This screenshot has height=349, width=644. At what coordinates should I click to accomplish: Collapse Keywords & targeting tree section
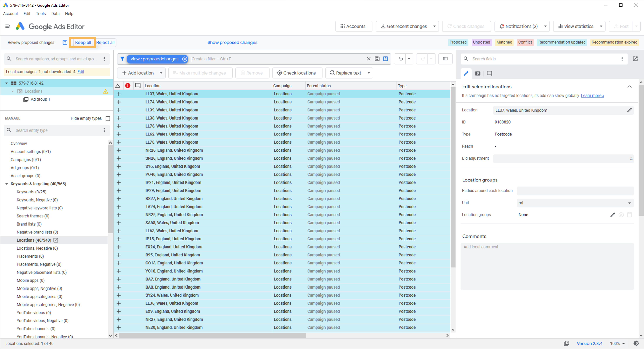pyautogui.click(x=7, y=184)
